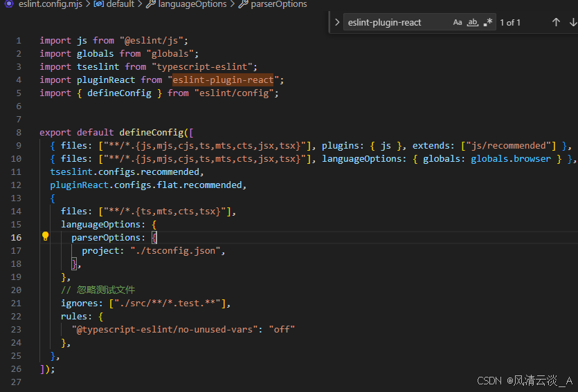Click "globals" string on line 2

[170, 54]
